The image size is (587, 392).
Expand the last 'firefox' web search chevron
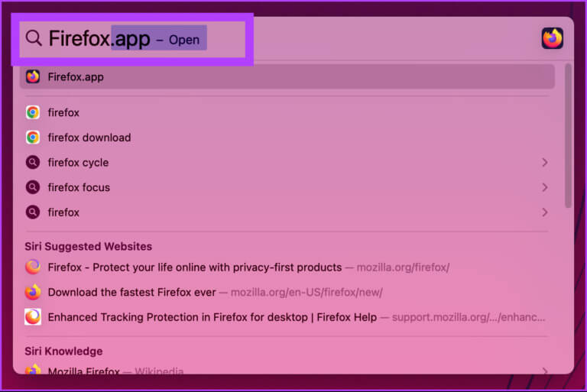click(545, 212)
